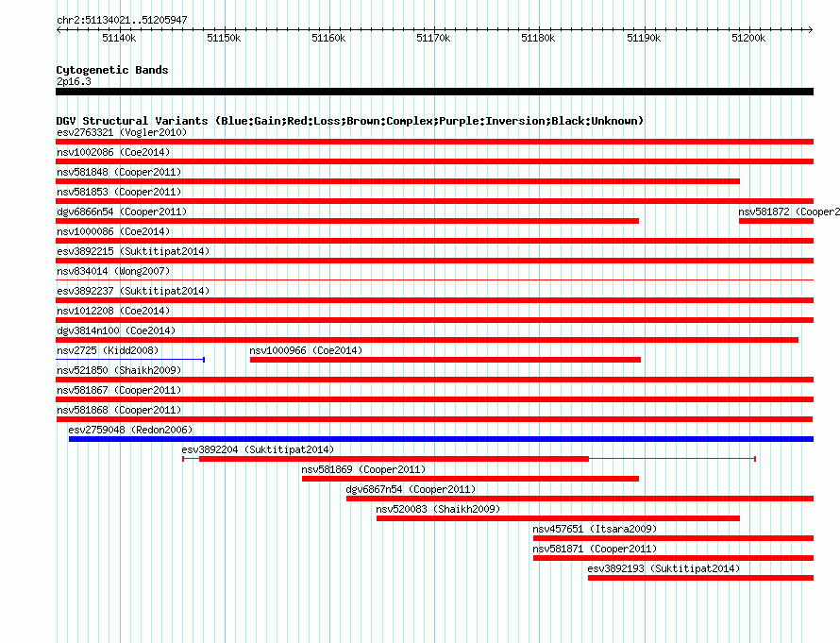Click the chr2:51134021..51205947 coordinates label
The width and height of the screenshot is (840, 643).
122,20
